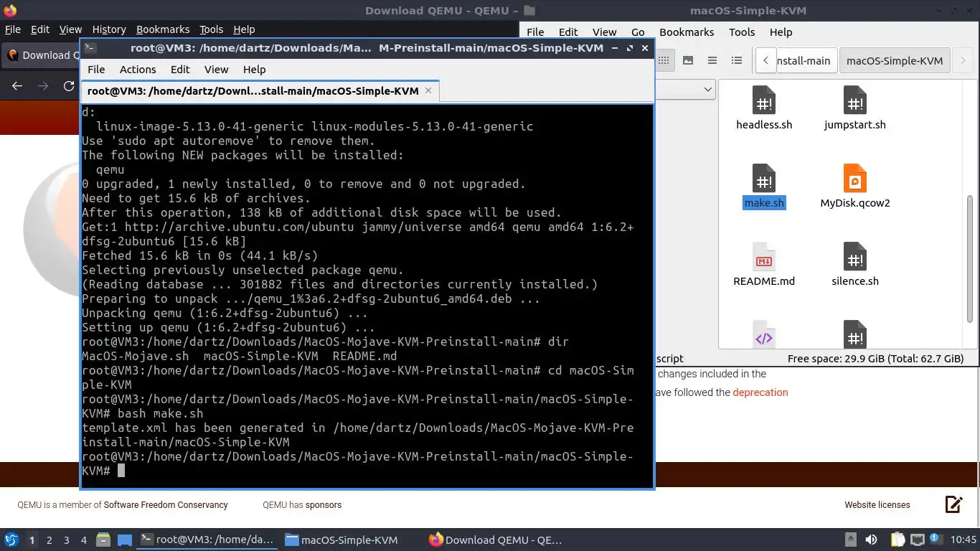Select the Firefox Download QEMU tab

[41, 55]
